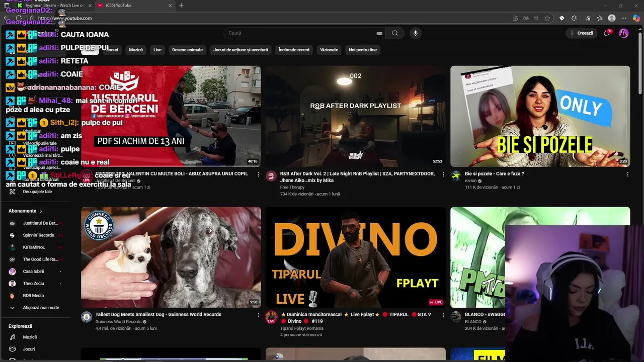The width and height of the screenshot is (644, 362).
Task: Select the Muzică filter chip
Action: coord(136,50)
